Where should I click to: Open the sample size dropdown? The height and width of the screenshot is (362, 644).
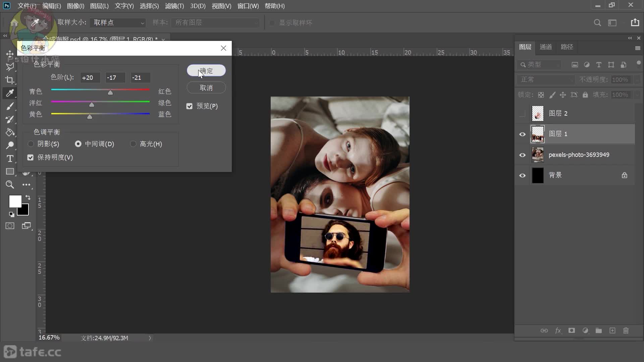click(118, 22)
